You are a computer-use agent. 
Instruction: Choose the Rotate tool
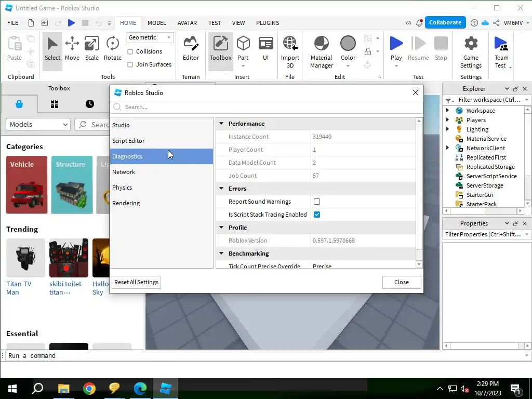pyautogui.click(x=112, y=48)
